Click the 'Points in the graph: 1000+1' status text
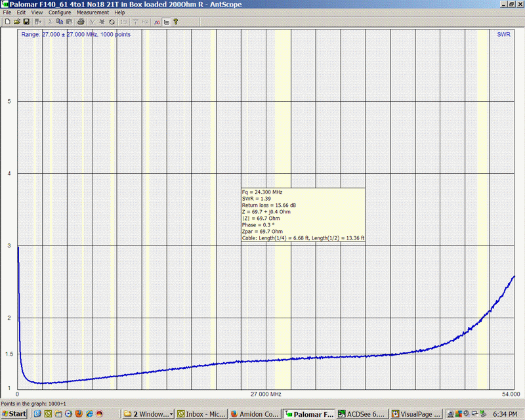 click(33, 404)
